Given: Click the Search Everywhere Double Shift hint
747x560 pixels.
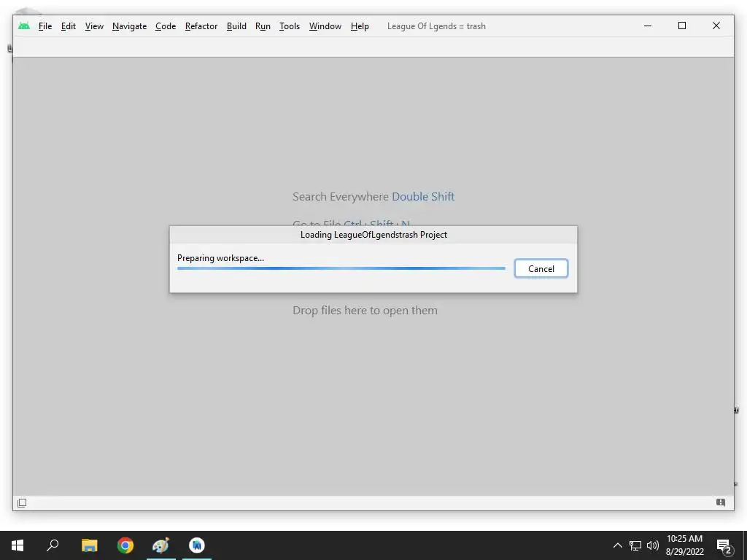Looking at the screenshot, I should click(x=373, y=197).
